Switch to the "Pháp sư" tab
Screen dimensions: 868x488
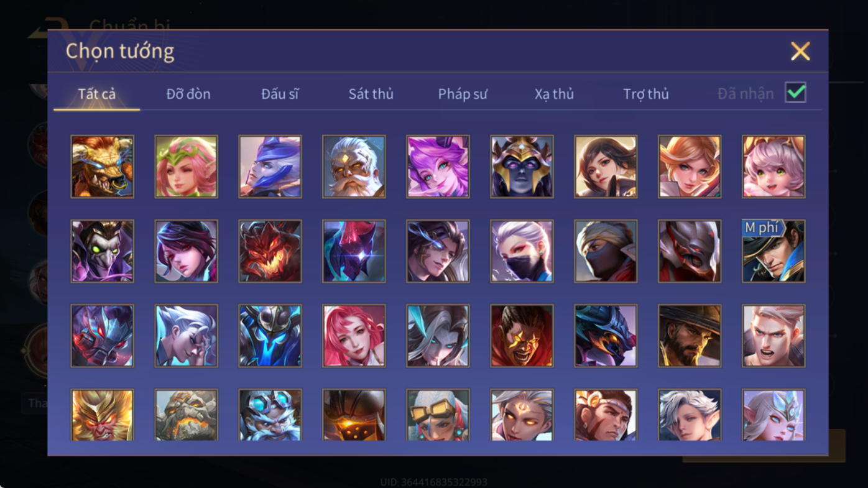463,94
